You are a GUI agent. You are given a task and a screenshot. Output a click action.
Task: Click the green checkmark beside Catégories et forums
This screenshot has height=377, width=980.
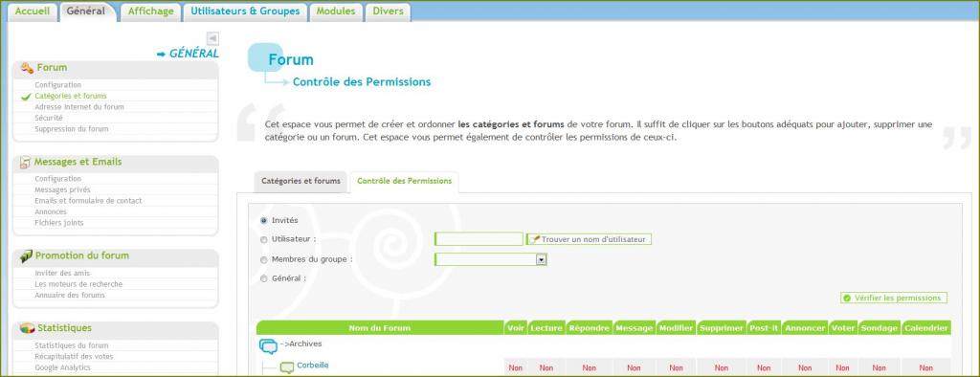[26, 97]
